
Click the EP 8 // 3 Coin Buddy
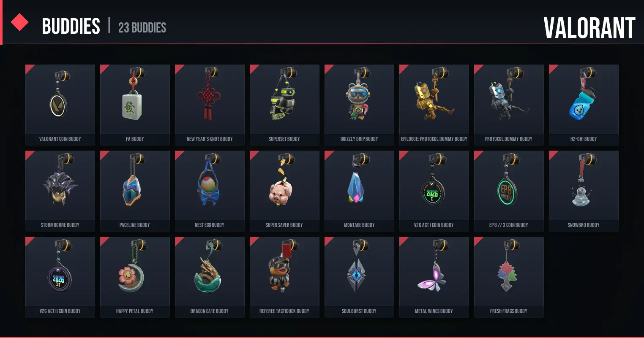pos(509,191)
